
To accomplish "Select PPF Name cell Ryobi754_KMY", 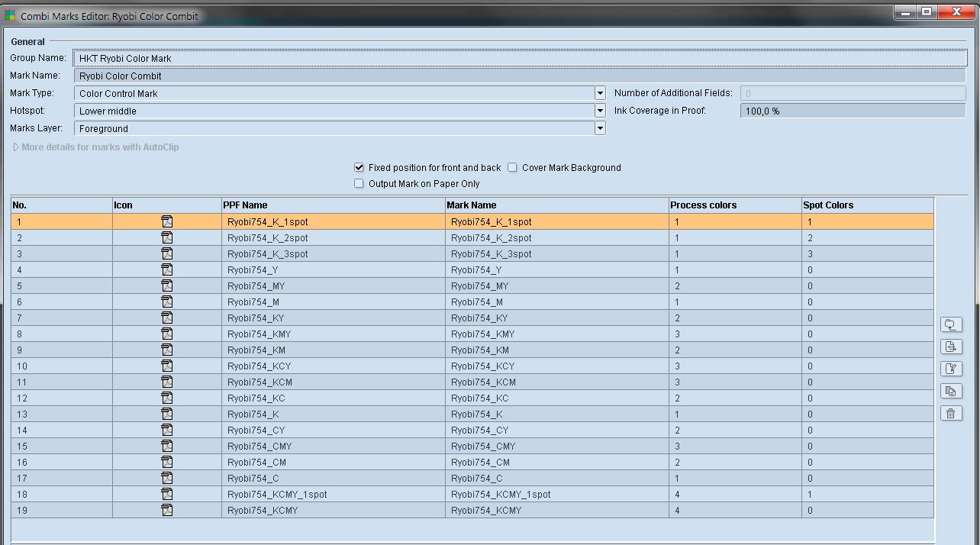I will 334,334.
